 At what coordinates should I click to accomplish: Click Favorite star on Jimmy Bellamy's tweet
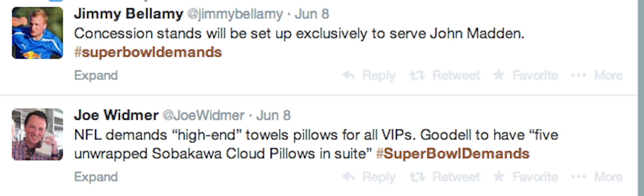(499, 75)
